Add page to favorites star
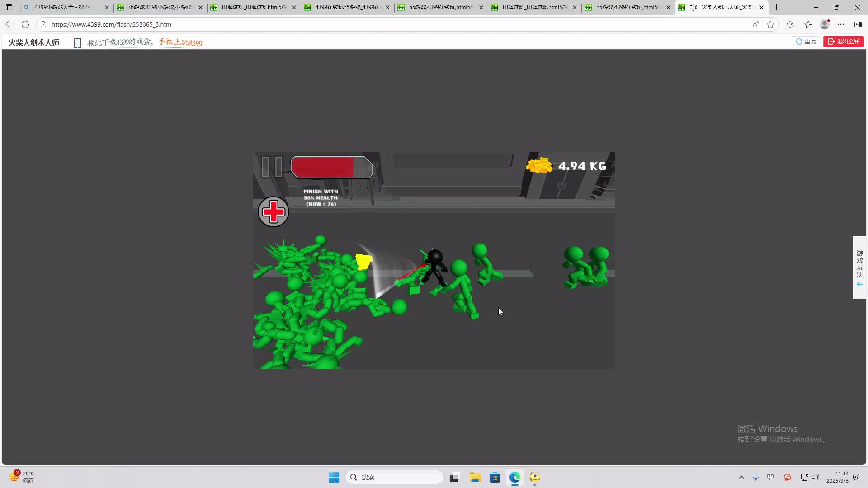Image resolution: width=868 pixels, height=488 pixels. click(x=770, y=24)
